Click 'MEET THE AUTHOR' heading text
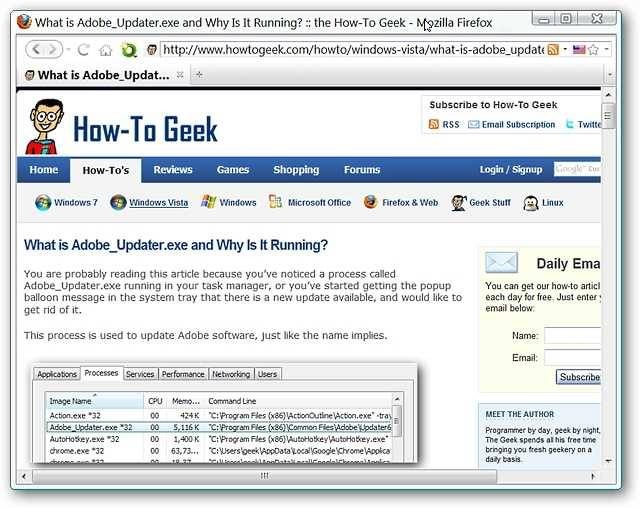 coord(520,414)
